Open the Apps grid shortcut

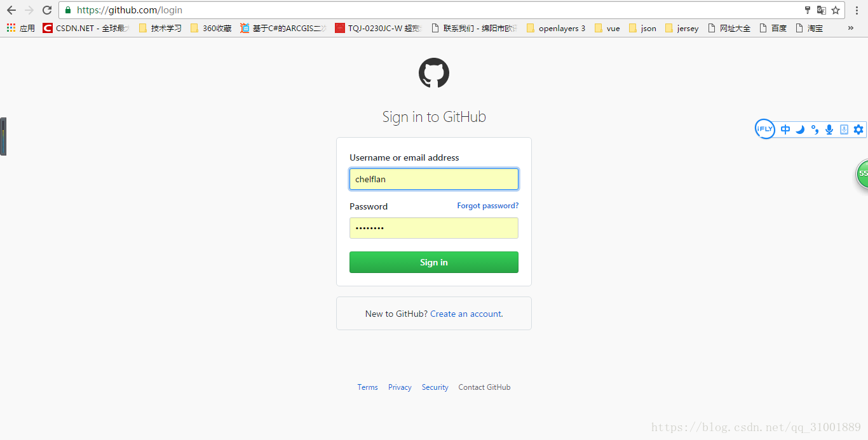click(x=21, y=28)
